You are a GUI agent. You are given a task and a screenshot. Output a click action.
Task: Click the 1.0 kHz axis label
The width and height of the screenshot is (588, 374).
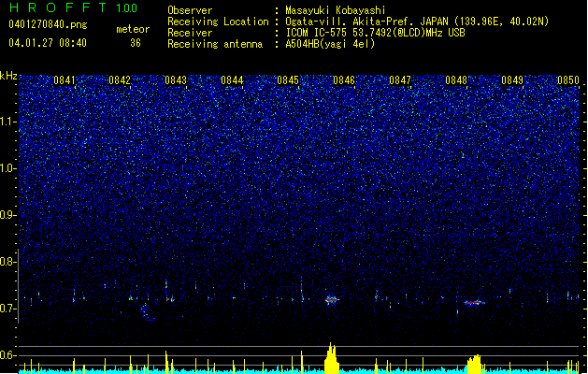point(7,168)
